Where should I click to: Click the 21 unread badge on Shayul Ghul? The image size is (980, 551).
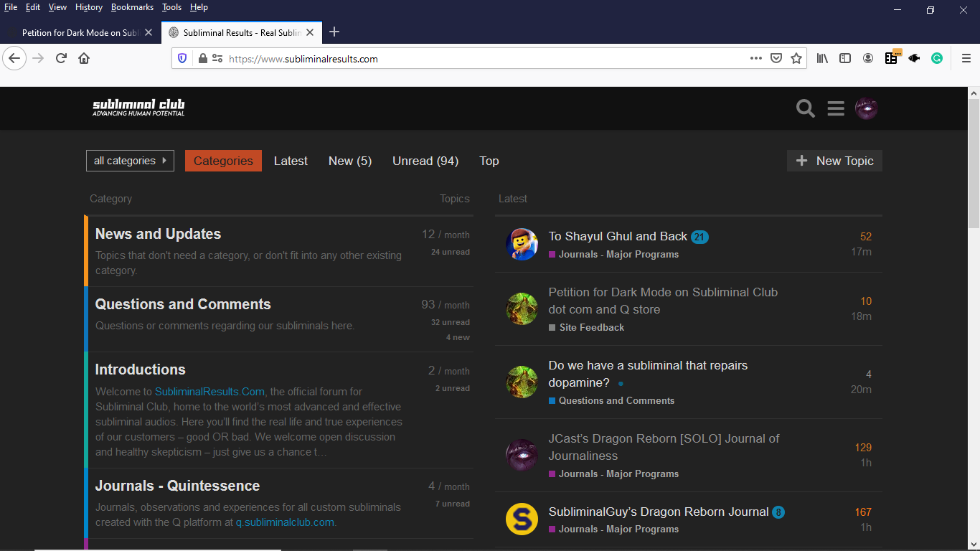[x=699, y=237]
